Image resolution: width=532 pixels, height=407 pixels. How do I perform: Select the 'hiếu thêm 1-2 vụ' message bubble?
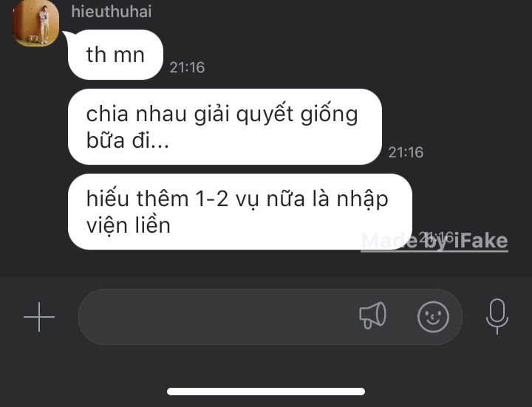point(240,212)
